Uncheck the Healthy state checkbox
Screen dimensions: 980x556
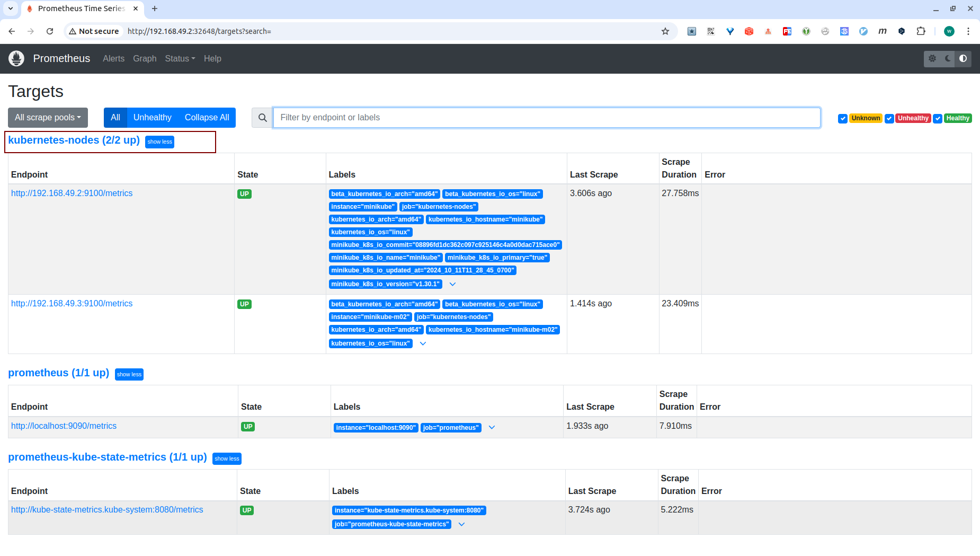pyautogui.click(x=938, y=119)
